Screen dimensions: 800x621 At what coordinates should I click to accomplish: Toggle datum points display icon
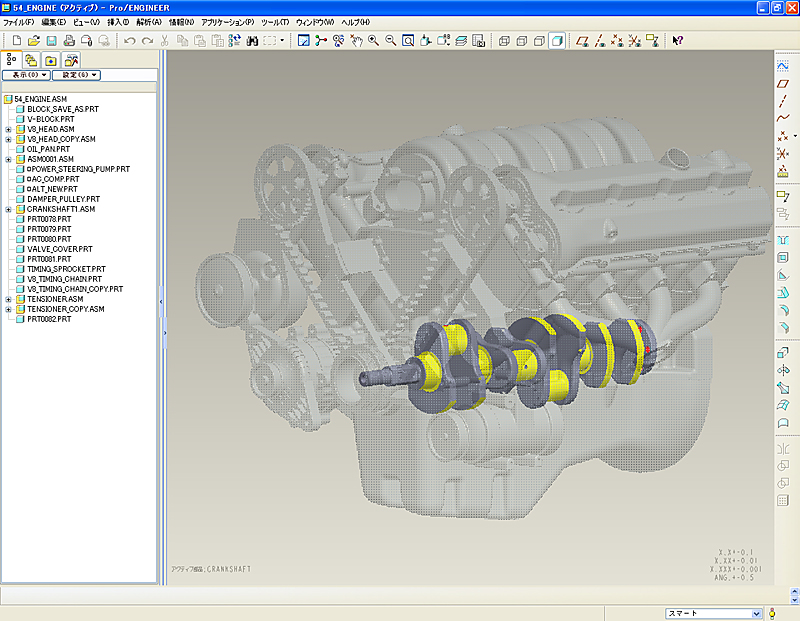point(617,41)
